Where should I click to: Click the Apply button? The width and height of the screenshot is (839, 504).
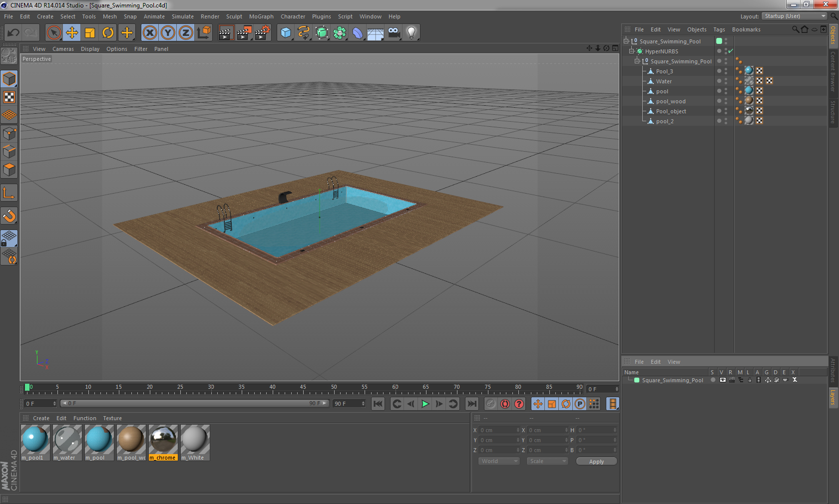coord(596,461)
